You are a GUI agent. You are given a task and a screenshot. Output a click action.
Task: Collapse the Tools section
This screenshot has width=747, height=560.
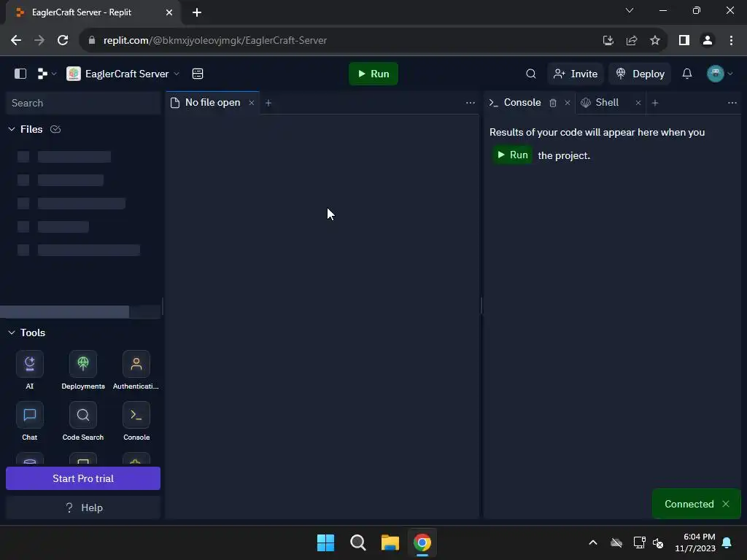(12, 332)
